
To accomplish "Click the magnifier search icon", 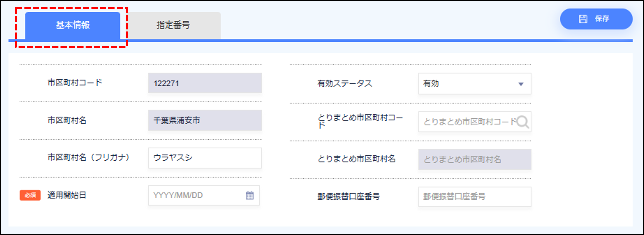I will (523, 122).
